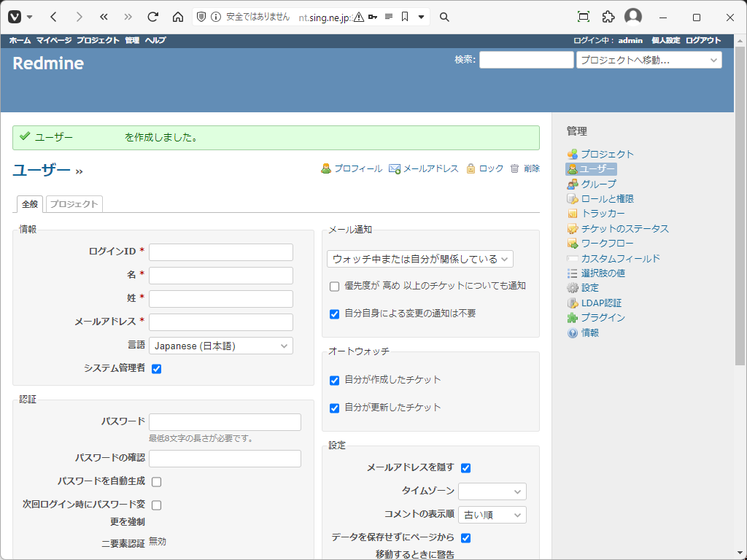Screen dimensions: 747x560
Task: Click the ロック padlock icon
Action: (471, 168)
